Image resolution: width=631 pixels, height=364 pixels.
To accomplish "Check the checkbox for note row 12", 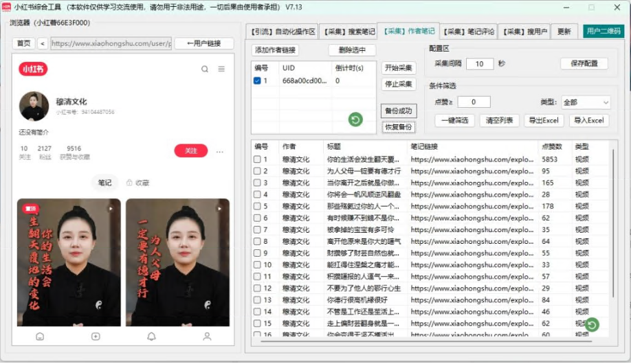I will (x=257, y=288).
